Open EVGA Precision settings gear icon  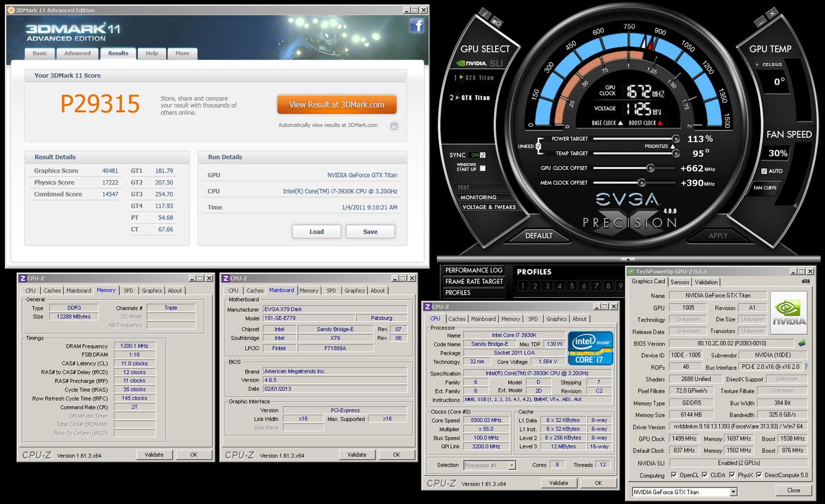coord(497,22)
